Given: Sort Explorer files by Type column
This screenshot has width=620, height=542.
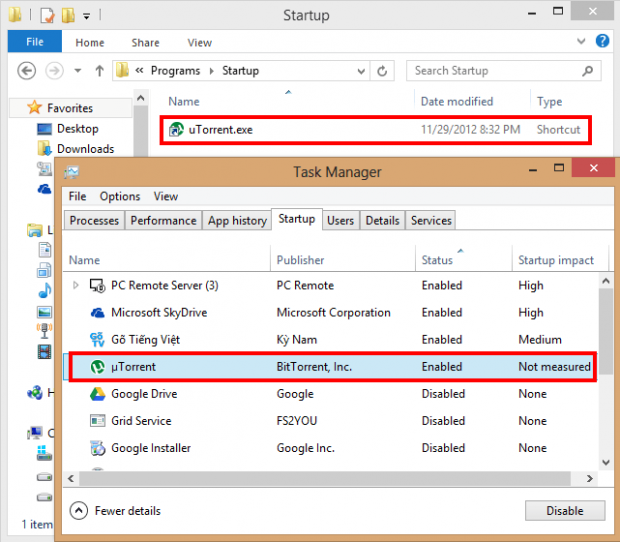Looking at the screenshot, I should pyautogui.click(x=549, y=102).
